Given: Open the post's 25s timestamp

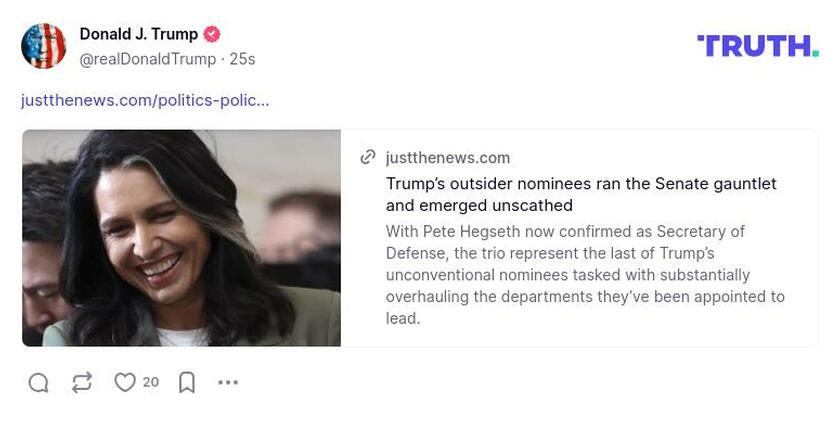Looking at the screenshot, I should (x=242, y=59).
